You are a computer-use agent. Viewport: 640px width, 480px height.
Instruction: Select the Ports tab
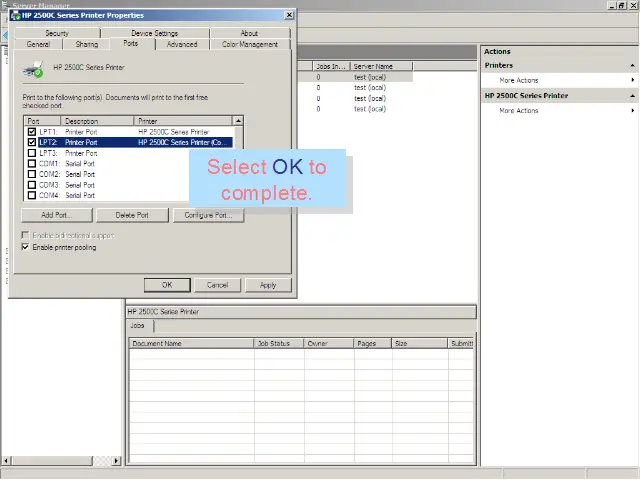pos(131,43)
